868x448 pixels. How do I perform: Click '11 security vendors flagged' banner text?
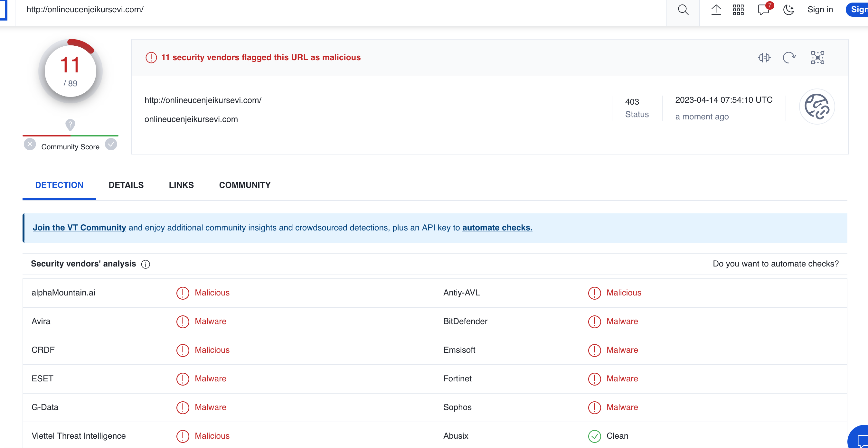(261, 57)
